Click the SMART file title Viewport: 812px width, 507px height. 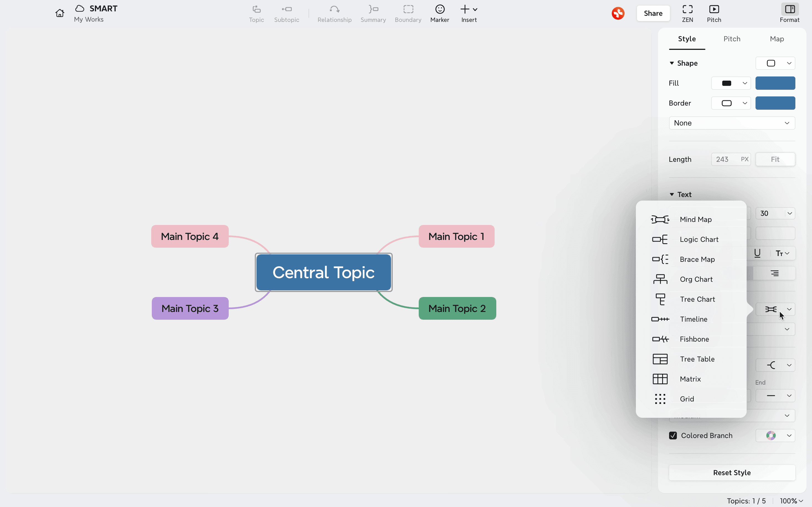[x=103, y=8]
